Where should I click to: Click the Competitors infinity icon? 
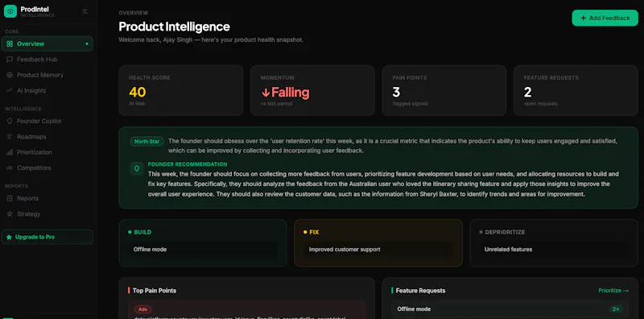pyautogui.click(x=10, y=168)
